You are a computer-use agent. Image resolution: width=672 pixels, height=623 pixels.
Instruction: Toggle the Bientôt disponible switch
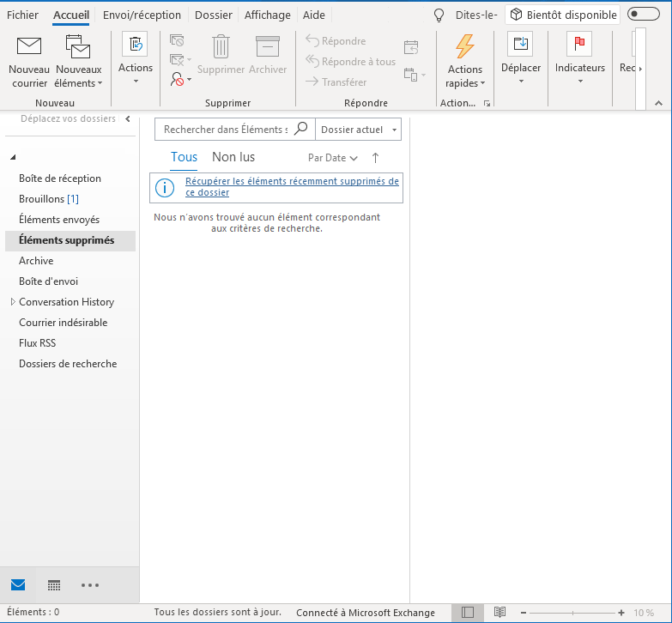tap(644, 14)
